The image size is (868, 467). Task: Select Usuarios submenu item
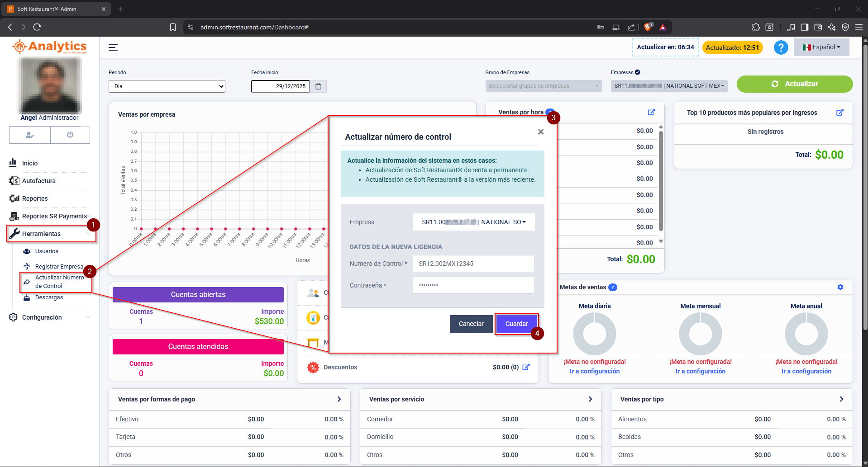coord(47,251)
